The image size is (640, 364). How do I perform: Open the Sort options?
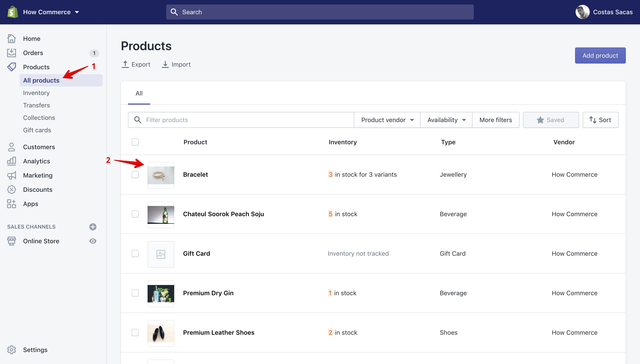click(x=600, y=120)
